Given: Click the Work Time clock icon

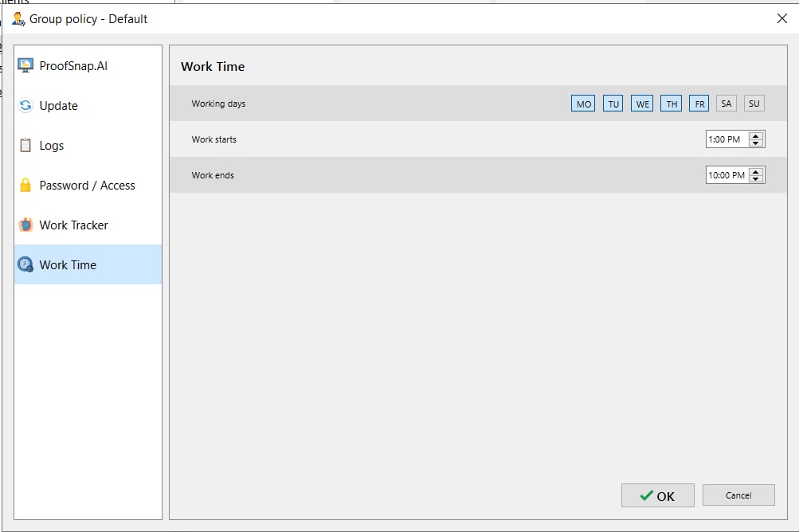Looking at the screenshot, I should coord(25,264).
